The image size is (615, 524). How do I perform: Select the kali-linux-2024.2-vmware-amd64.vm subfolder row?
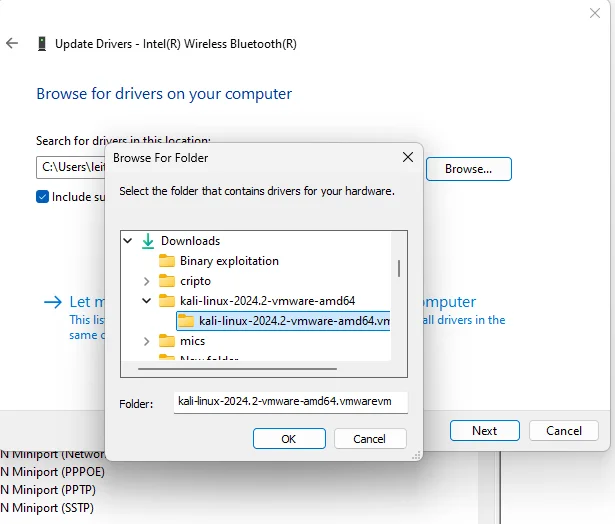[283, 321]
